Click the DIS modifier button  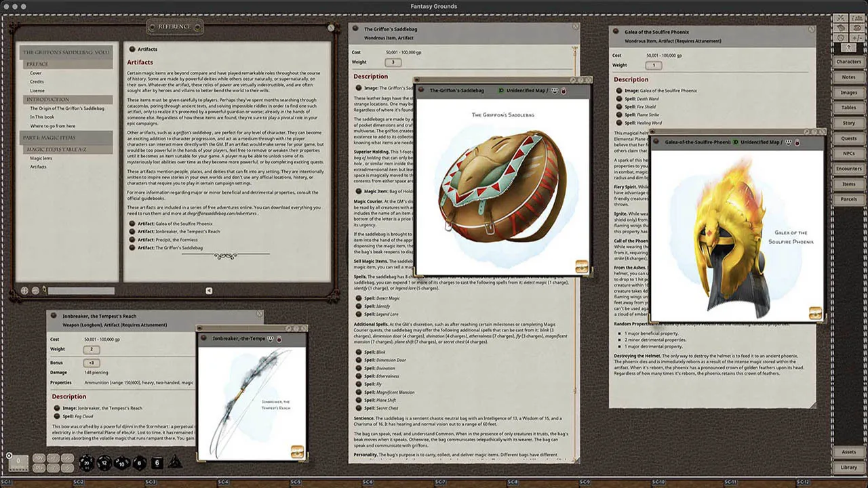(x=38, y=468)
